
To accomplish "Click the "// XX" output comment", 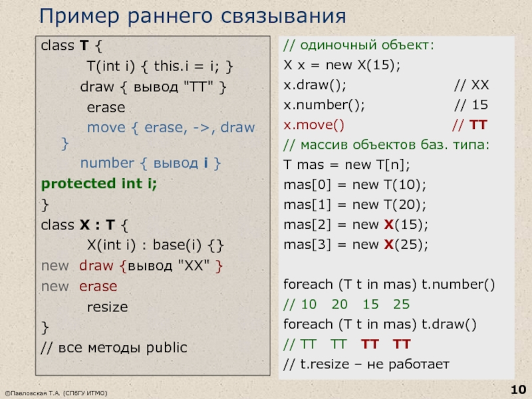I will [x=471, y=85].
